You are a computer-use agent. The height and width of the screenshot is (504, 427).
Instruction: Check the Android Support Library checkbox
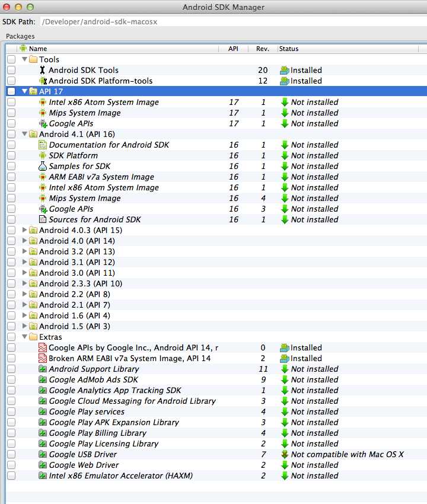11,369
